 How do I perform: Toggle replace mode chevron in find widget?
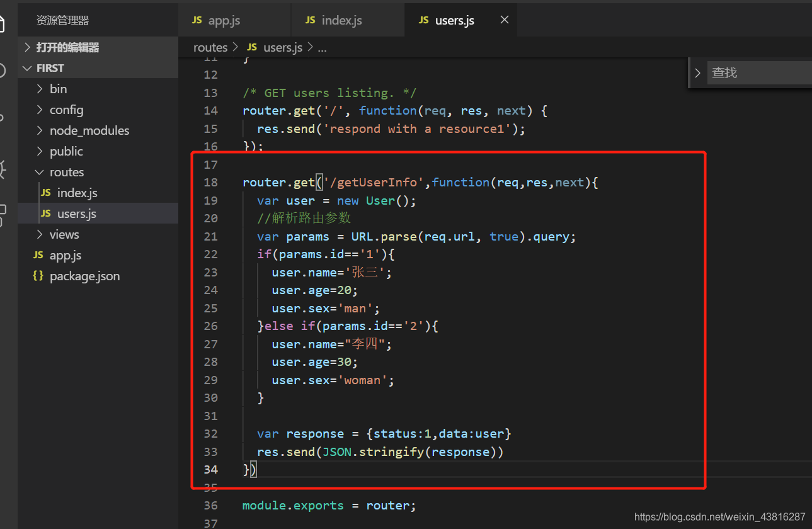(x=697, y=73)
